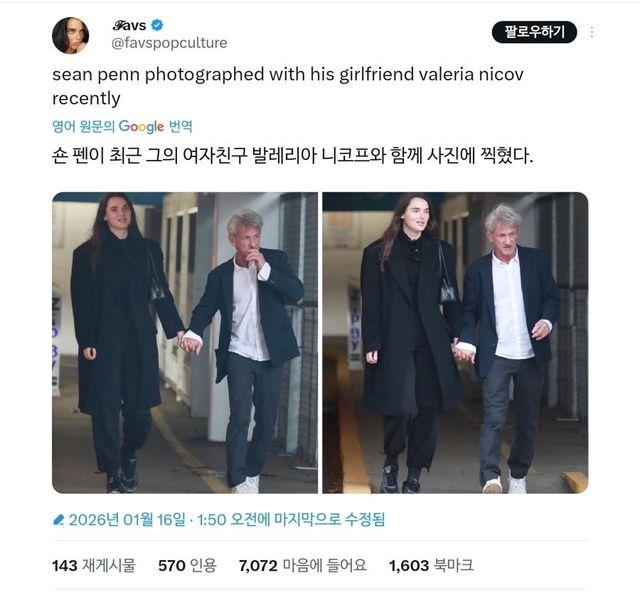Open the left photo of the couple
This screenshot has height=602, width=640.
(185, 343)
